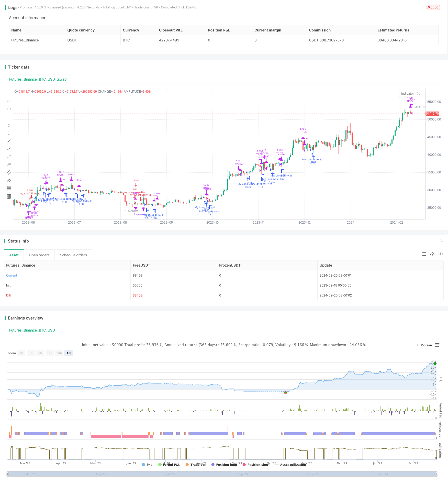Expand the candlestick chart to fullscreen
This screenshot has height=484, width=448.
point(419,94)
